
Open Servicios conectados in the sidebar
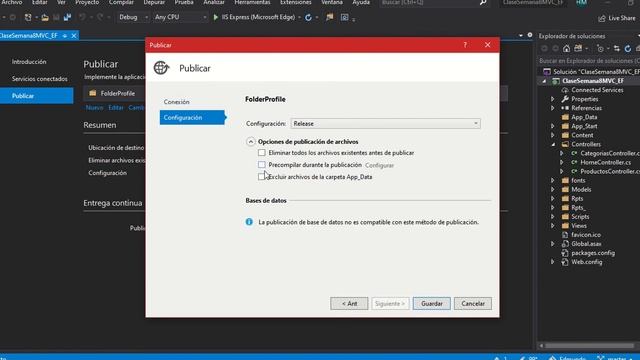click(40, 79)
